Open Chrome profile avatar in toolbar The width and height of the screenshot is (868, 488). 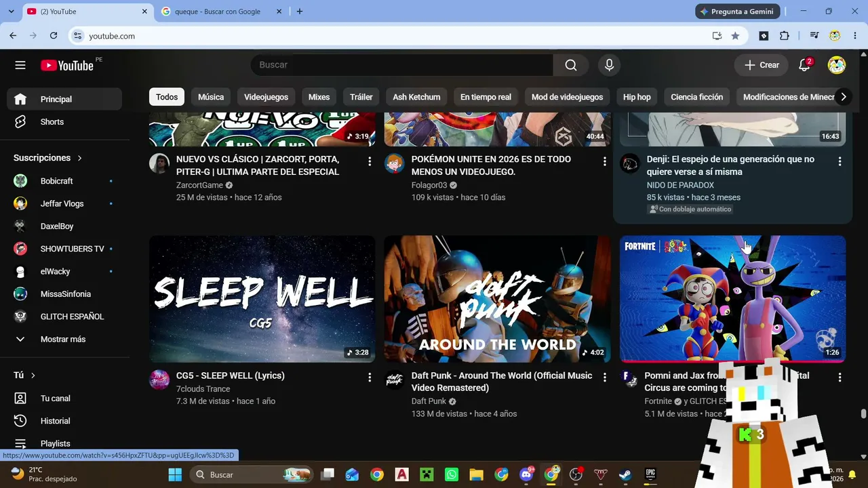(x=835, y=36)
